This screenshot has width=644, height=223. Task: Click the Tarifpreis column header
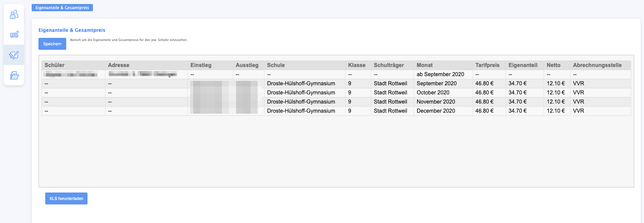coord(487,65)
